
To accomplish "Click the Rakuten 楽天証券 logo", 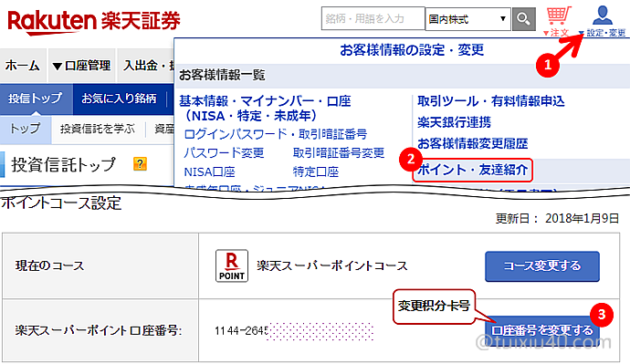I will point(94,22).
